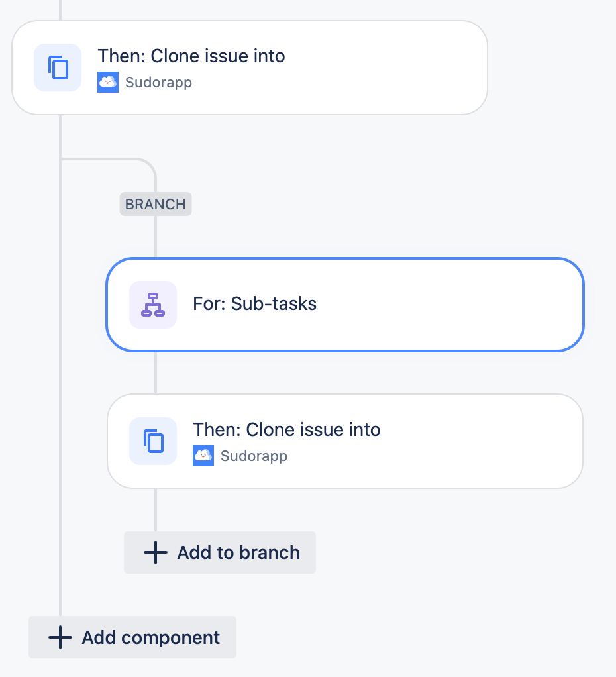Click the branch Then: Clone issue into title
Screen dimensions: 616x677
[287, 430]
